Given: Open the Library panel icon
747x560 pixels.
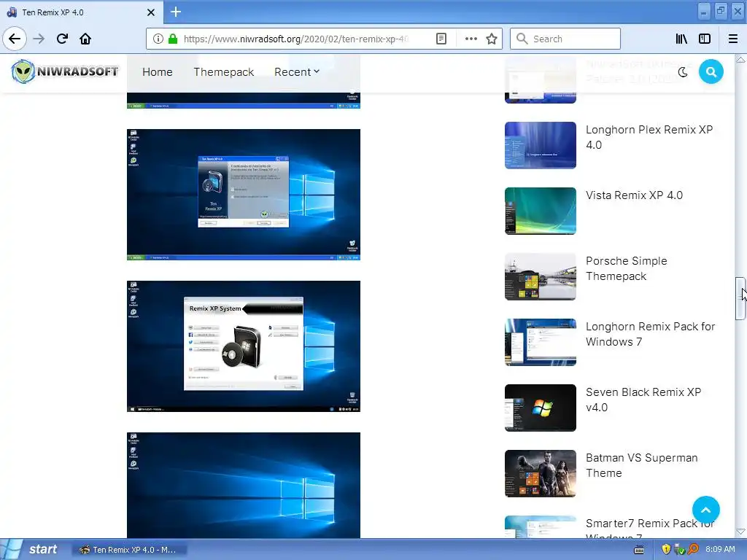Looking at the screenshot, I should click(681, 39).
